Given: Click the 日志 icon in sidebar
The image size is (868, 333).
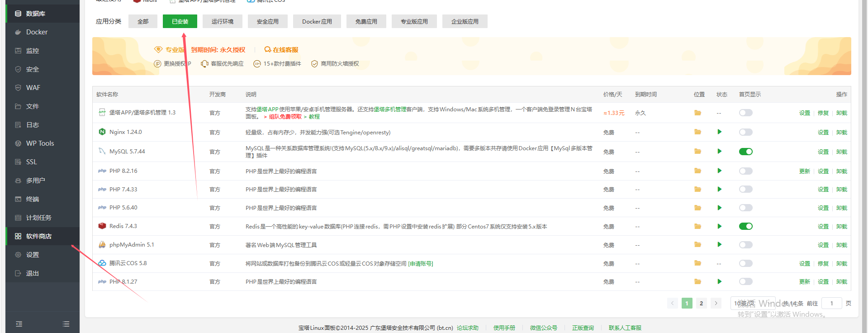Looking at the screenshot, I should (18, 125).
